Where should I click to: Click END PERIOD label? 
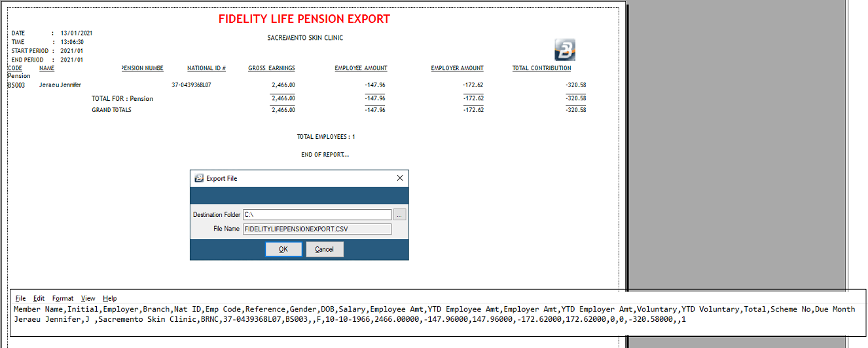[27, 60]
